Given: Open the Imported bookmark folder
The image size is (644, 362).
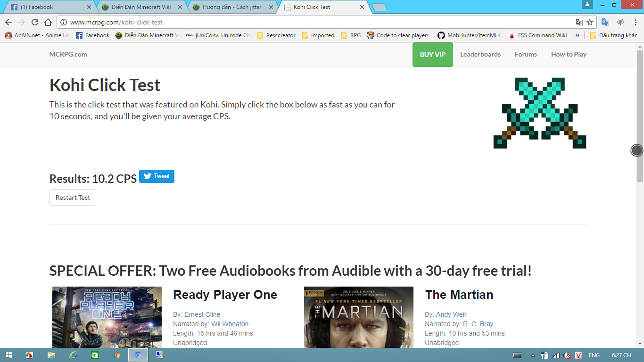Looking at the screenshot, I should click(x=318, y=35).
